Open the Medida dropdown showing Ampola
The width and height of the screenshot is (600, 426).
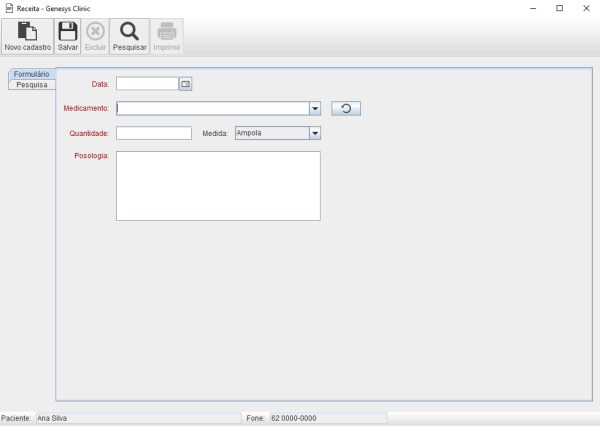click(315, 132)
